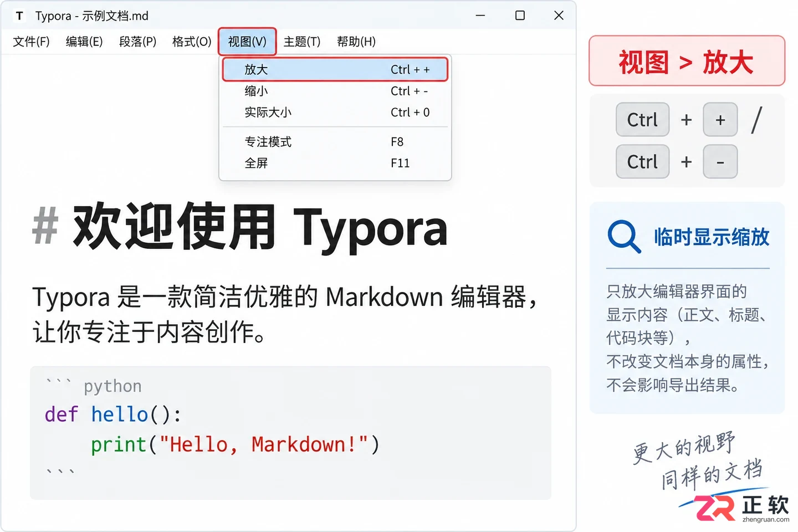
Task: Click the def hello(): code line
Action: pos(113,414)
